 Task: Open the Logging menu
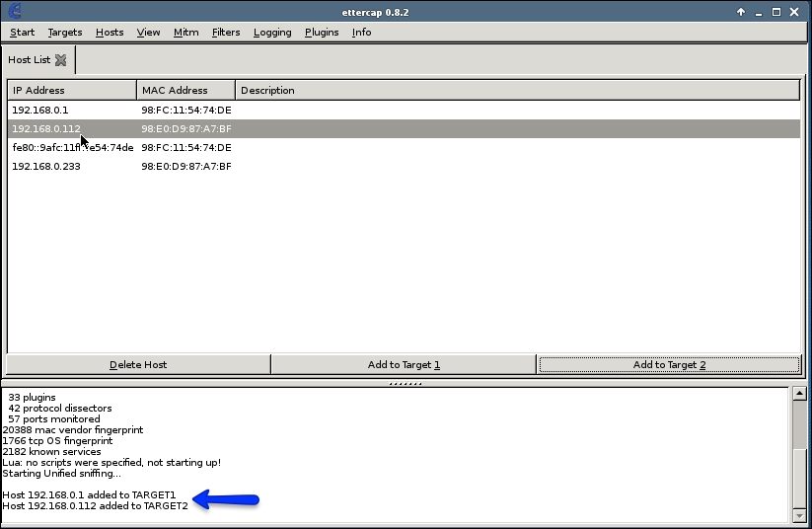(x=272, y=33)
